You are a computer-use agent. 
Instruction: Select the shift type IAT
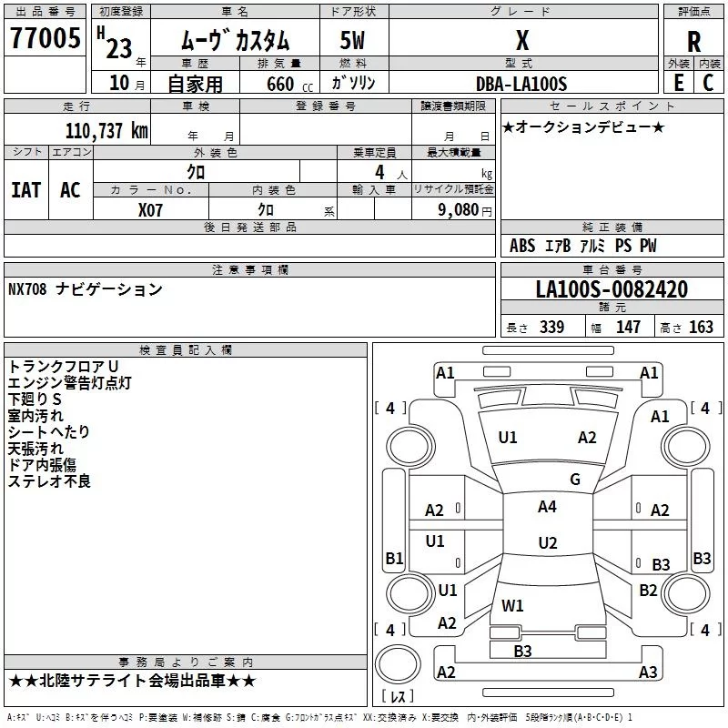26,190
